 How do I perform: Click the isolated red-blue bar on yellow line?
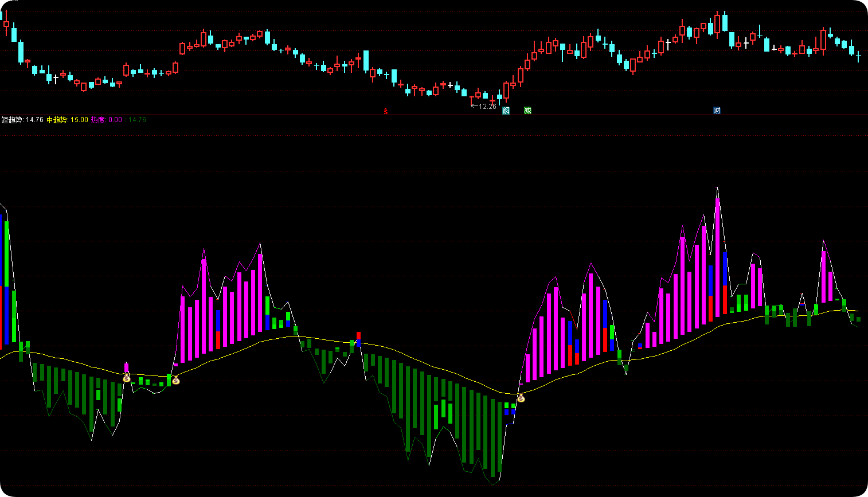click(x=359, y=339)
